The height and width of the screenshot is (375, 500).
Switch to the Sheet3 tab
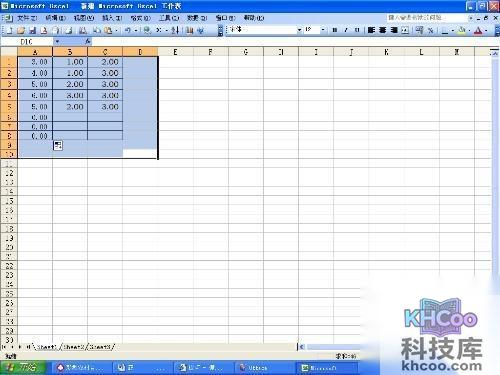100,347
